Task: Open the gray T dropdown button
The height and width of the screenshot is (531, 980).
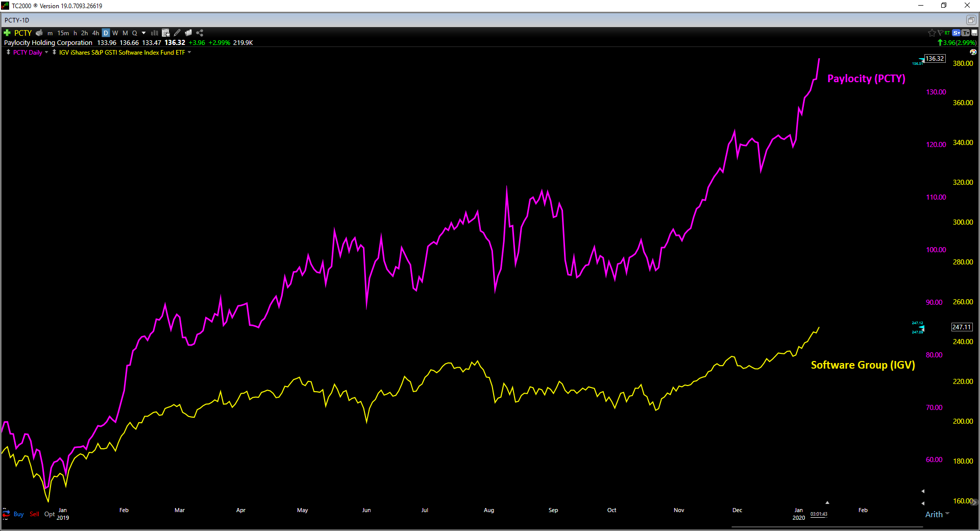Action: (x=966, y=33)
